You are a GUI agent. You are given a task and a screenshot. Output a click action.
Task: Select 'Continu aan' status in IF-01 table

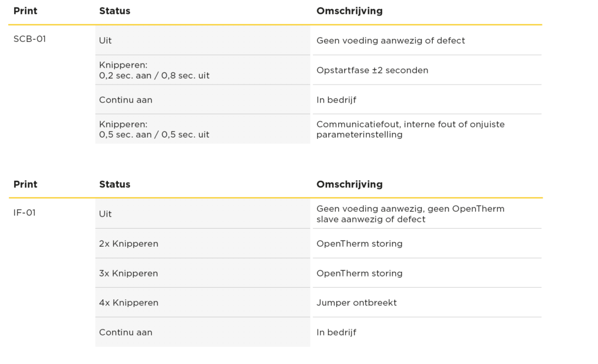tap(203, 332)
